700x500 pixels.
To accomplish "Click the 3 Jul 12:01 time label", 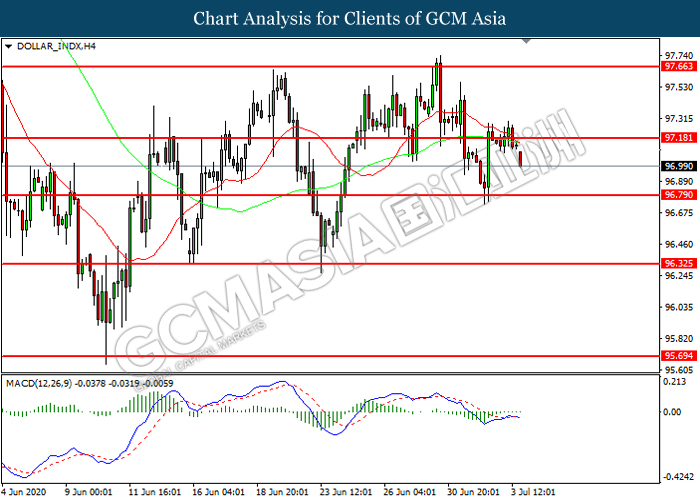I will click(x=533, y=492).
